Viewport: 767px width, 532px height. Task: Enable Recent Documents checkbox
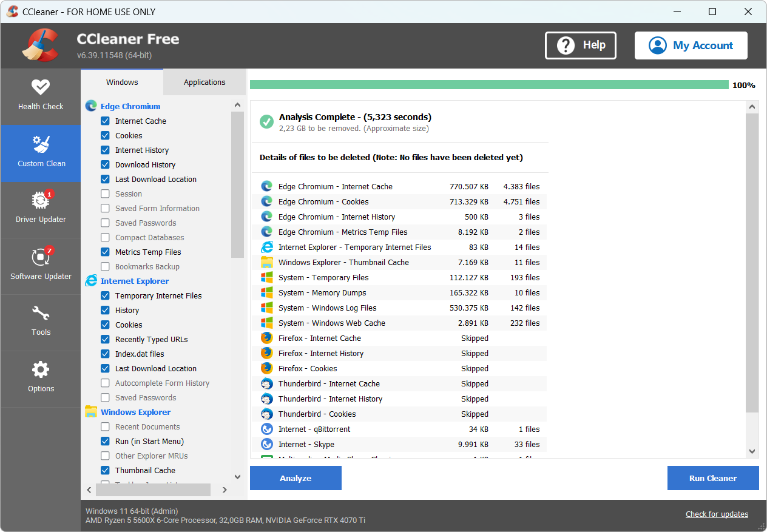tap(105, 426)
